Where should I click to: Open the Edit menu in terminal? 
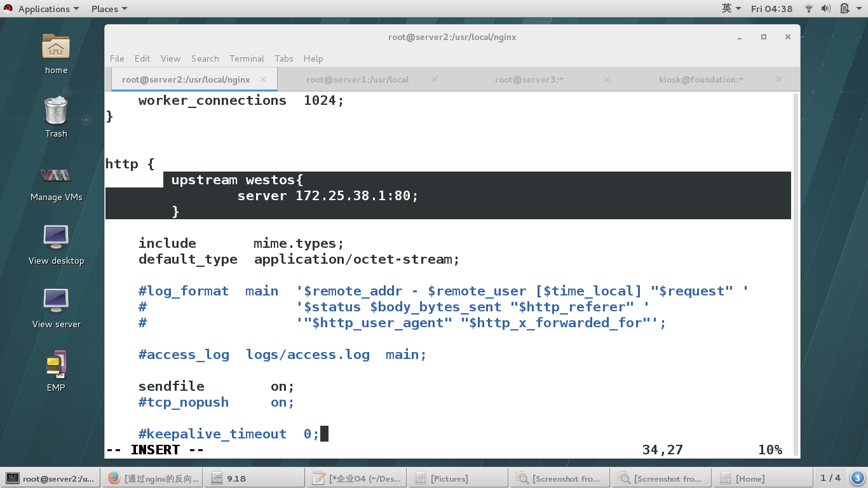tap(142, 58)
